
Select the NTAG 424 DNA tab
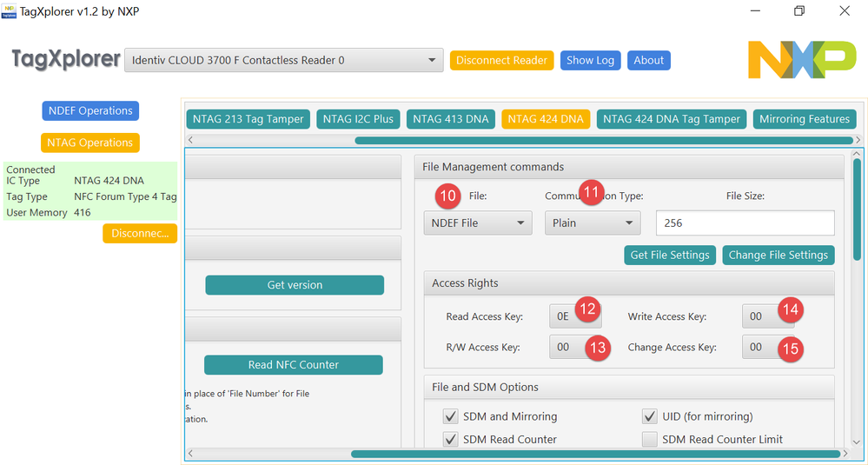pos(546,119)
